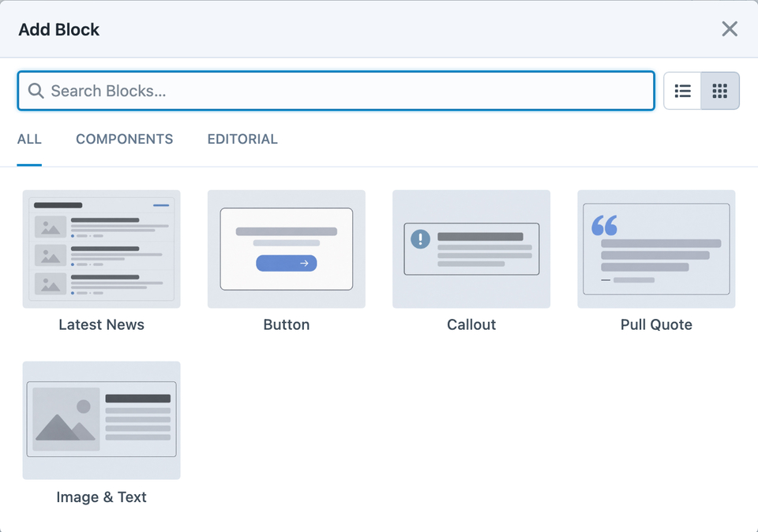The image size is (758, 532).
Task: Click the magnifier icon in search field
Action: tap(36, 90)
